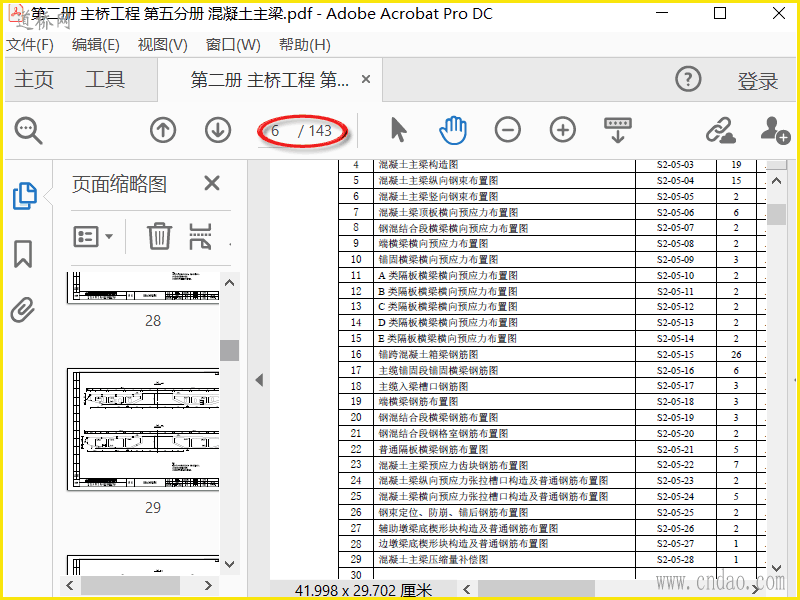The width and height of the screenshot is (800, 600).
Task: Close the 第二册 主桥工程 document tab
Action: point(366,79)
